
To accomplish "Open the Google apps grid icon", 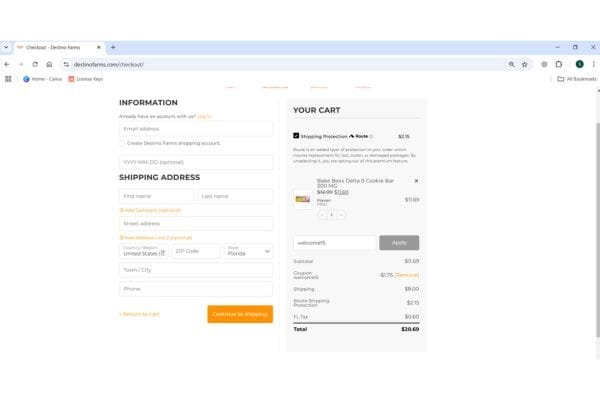I will tap(8, 79).
